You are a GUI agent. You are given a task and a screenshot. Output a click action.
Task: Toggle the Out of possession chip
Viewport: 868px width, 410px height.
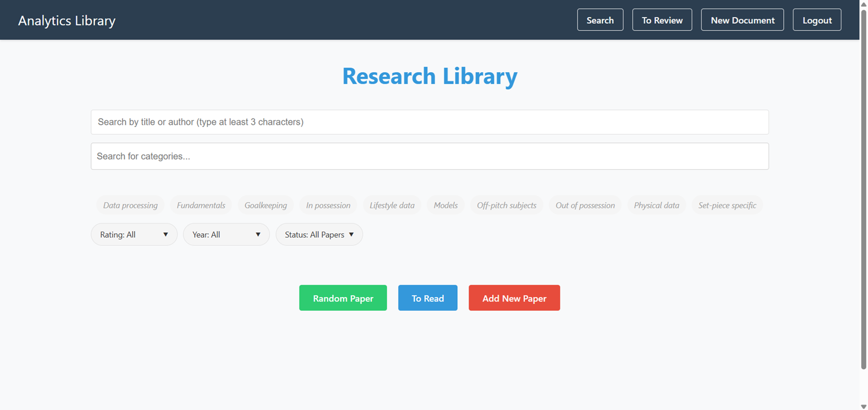click(x=585, y=205)
